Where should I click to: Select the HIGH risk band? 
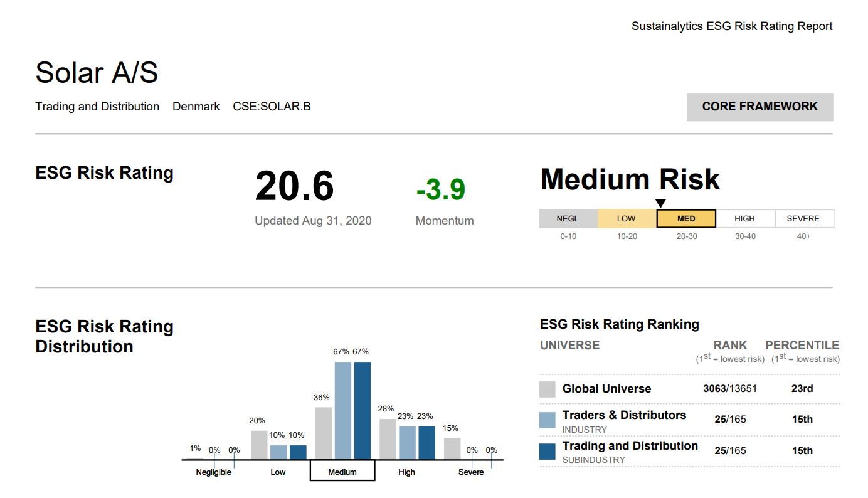745,219
